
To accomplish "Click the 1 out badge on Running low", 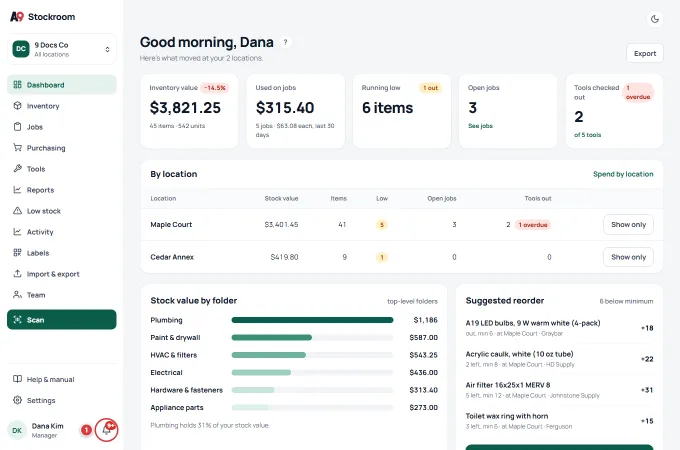I will tap(430, 88).
